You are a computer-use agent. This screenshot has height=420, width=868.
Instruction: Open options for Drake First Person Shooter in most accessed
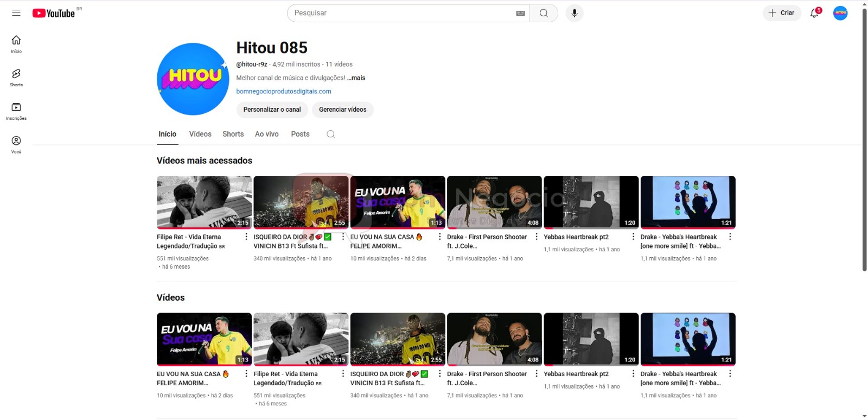coord(537,237)
